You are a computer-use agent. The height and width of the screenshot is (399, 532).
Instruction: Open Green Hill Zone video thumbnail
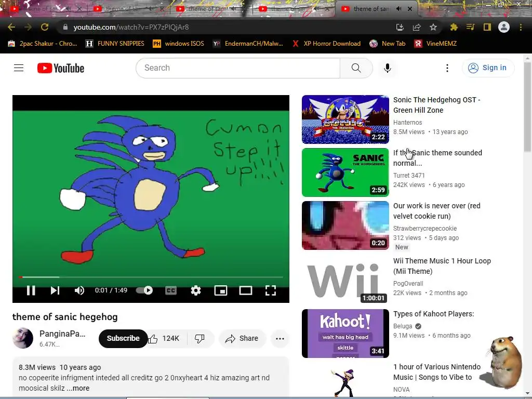pos(345,119)
